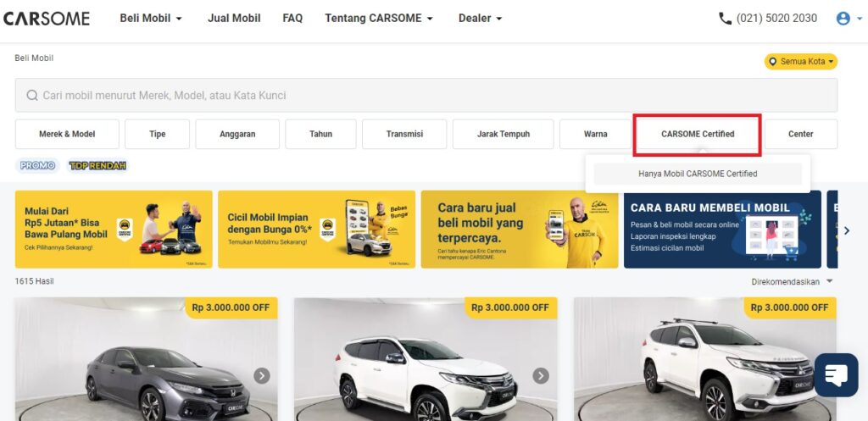Open the Tipe filter

[157, 134]
